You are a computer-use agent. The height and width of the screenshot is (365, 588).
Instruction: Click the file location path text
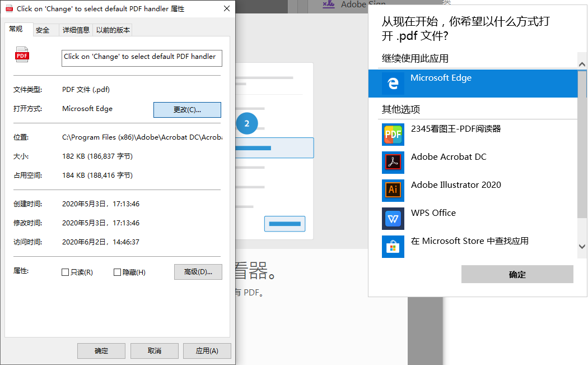coord(142,137)
